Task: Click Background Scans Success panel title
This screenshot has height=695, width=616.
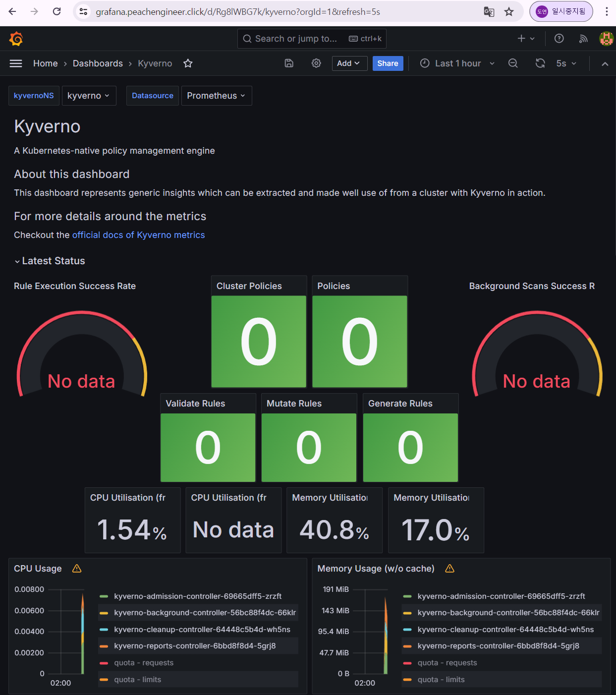Action: [x=532, y=286]
